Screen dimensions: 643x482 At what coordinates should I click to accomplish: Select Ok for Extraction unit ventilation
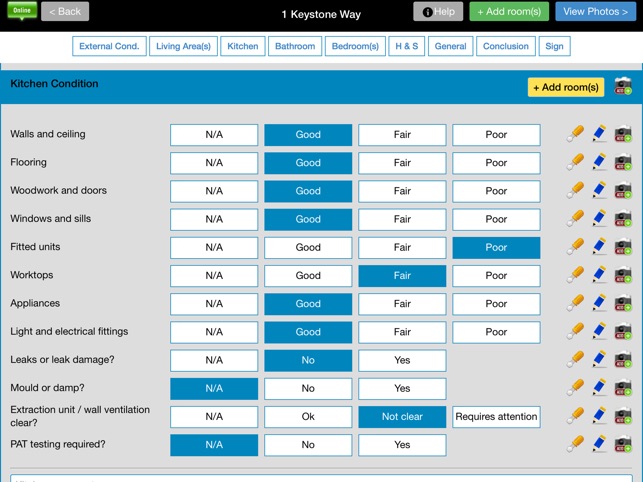[308, 417]
